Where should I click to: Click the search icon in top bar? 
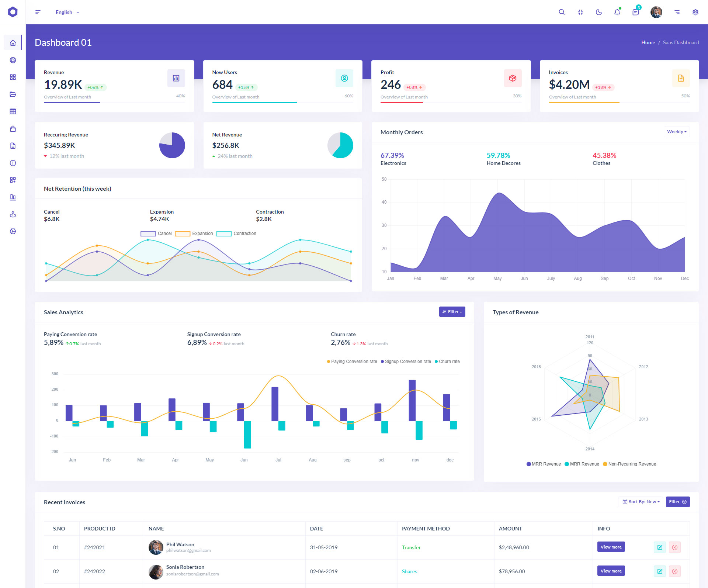pyautogui.click(x=562, y=12)
